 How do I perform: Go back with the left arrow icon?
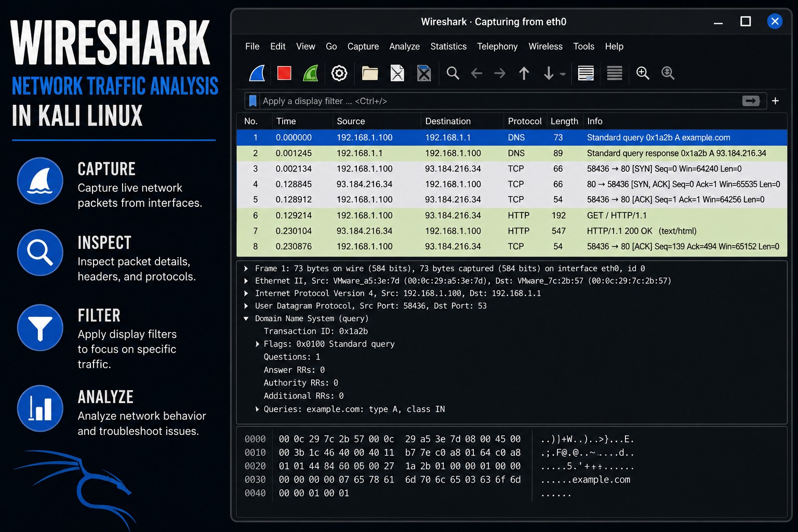476,74
